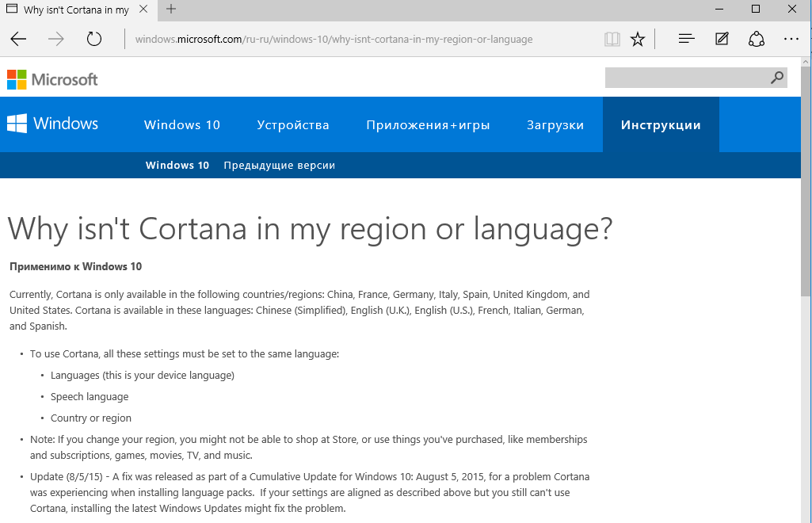The width and height of the screenshot is (812, 523).
Task: Close the 'Why isn't Cortana in my' tab
Action: tap(143, 9)
